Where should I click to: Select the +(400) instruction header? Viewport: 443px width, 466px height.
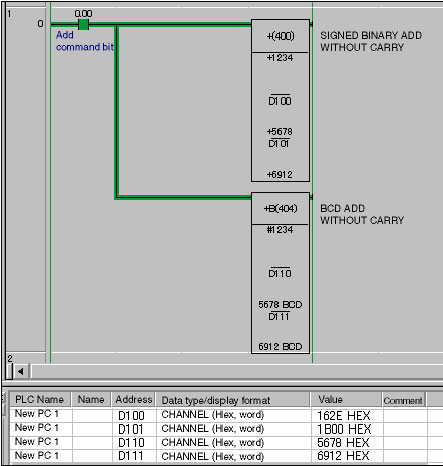[280, 36]
